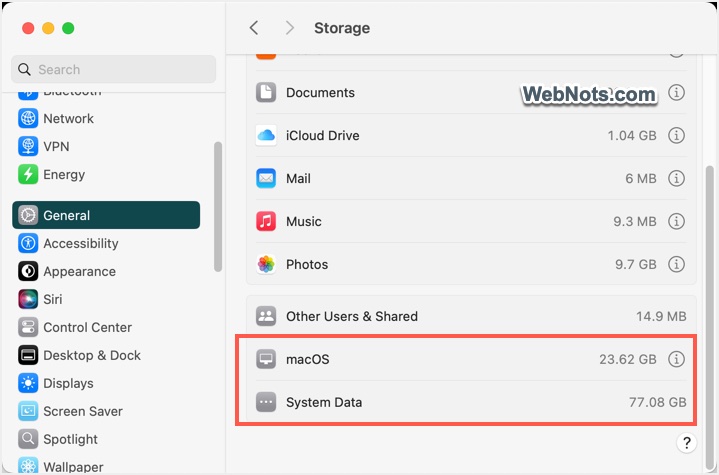This screenshot has width=719, height=475.
Task: Click the Spotlight magnifier icon in sidebar
Action: coord(28,439)
